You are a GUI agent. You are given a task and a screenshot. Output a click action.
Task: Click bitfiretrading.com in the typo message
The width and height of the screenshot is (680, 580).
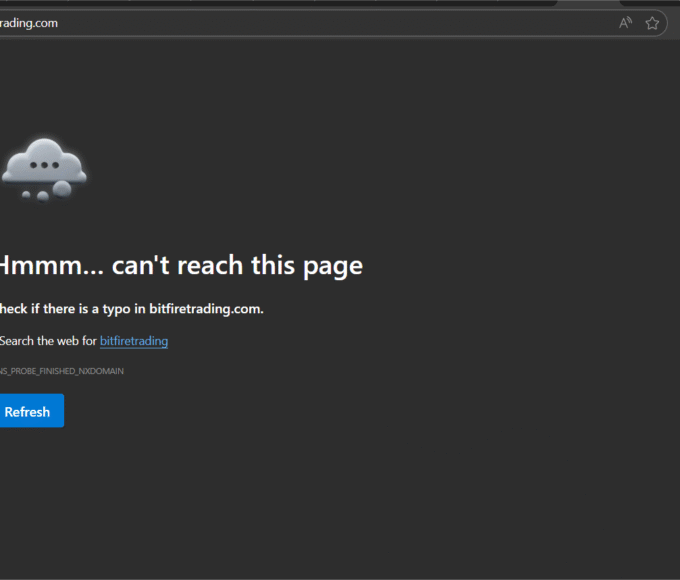[205, 309]
